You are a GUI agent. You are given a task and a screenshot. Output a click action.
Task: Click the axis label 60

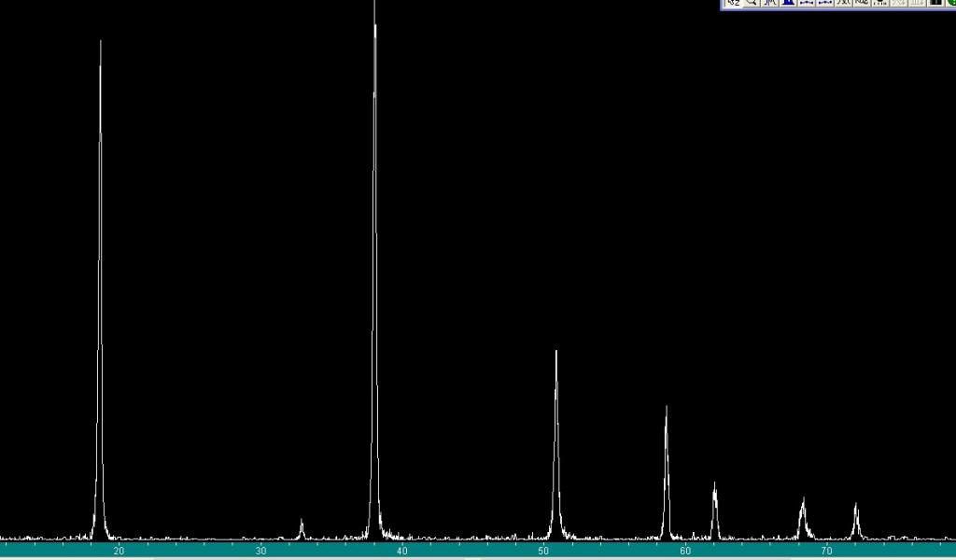click(685, 551)
